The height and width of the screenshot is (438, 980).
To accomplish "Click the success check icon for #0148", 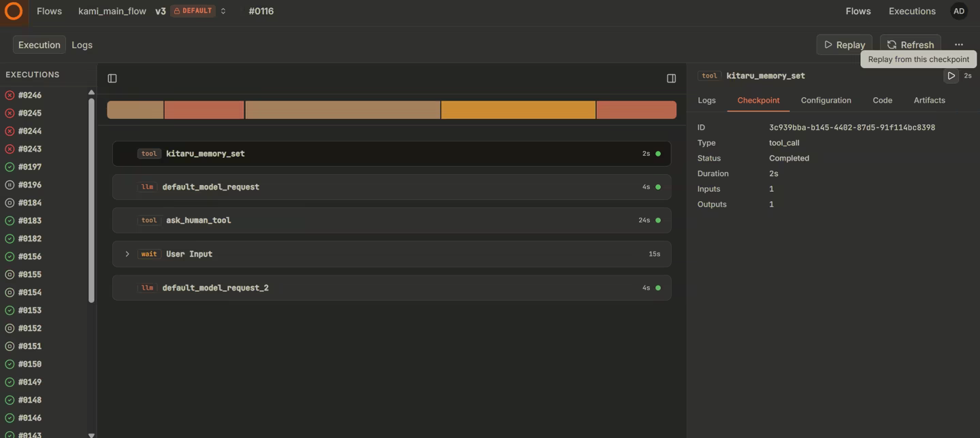I will tap(10, 400).
